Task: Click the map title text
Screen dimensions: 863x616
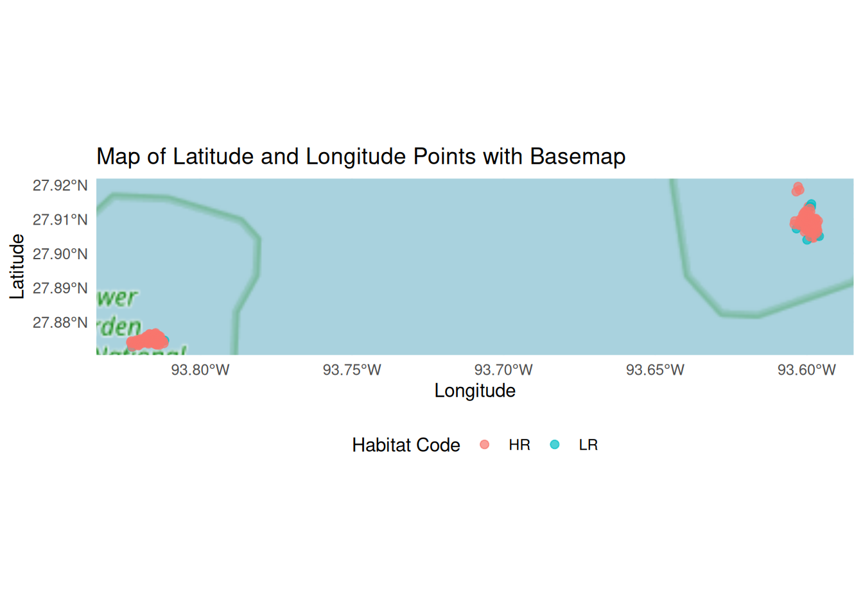Action: coord(361,157)
